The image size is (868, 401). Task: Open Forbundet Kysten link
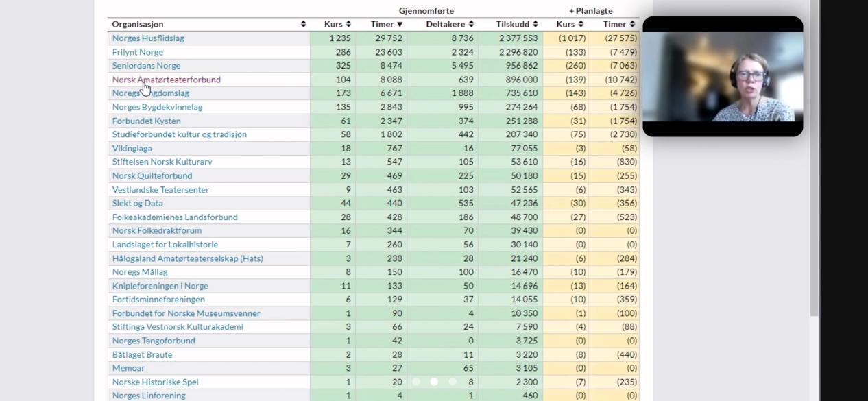click(147, 121)
